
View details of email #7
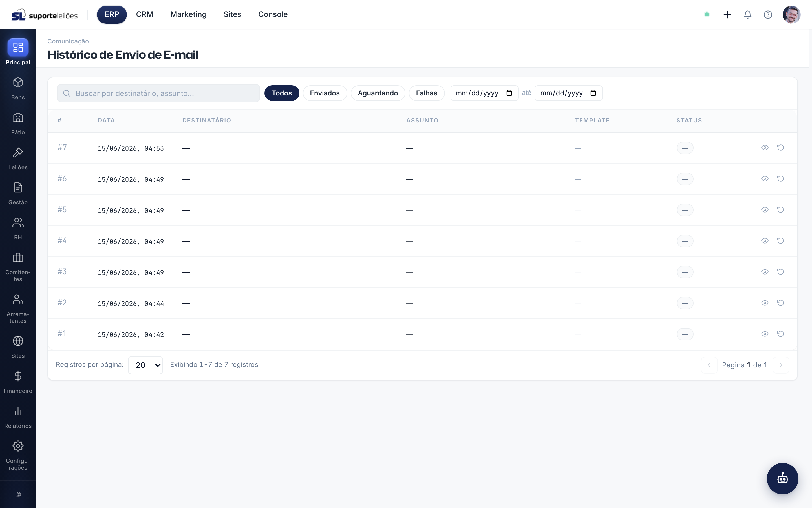coord(765,148)
